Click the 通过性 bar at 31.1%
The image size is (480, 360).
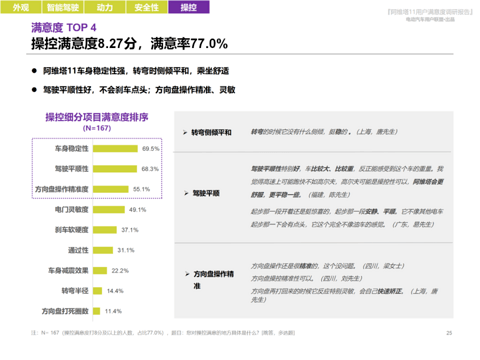click(103, 250)
